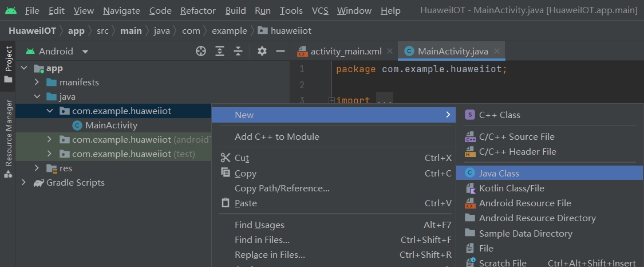The image size is (644, 267).
Task: Click the Sample Data Directory folder icon
Action: pyautogui.click(x=470, y=233)
